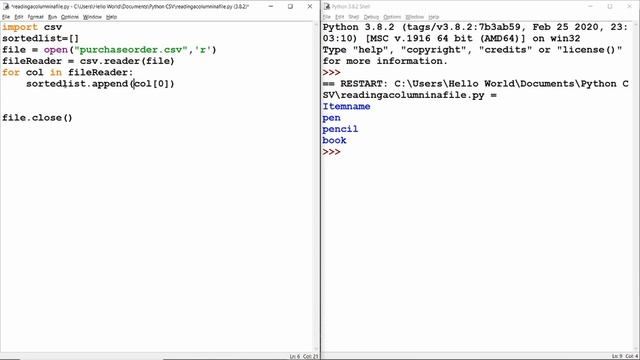Open the Edit menu in Python Shell
Image resolution: width=640 pixels, height=360 pixels.
tap(340, 17)
